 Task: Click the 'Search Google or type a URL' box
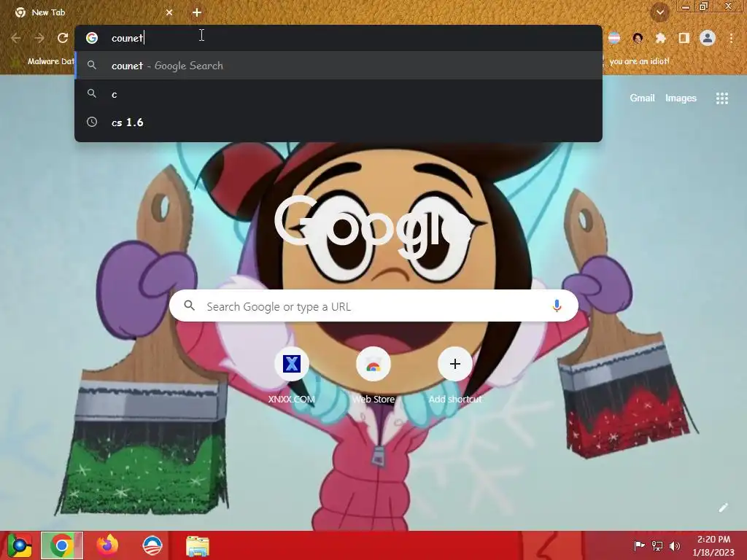374,306
